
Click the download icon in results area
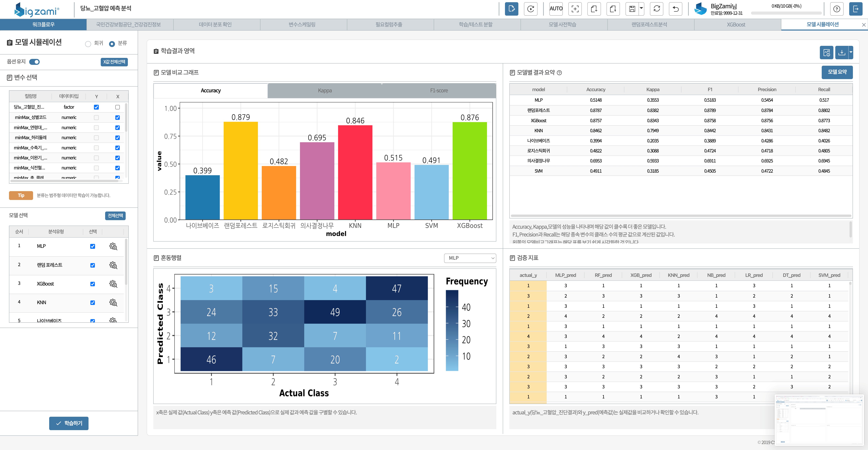(841, 52)
